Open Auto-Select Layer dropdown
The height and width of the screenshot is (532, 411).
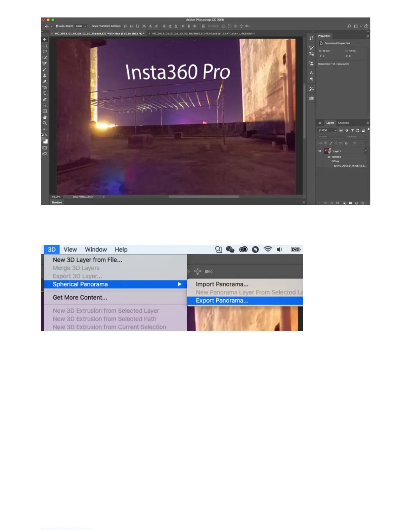(81, 26)
